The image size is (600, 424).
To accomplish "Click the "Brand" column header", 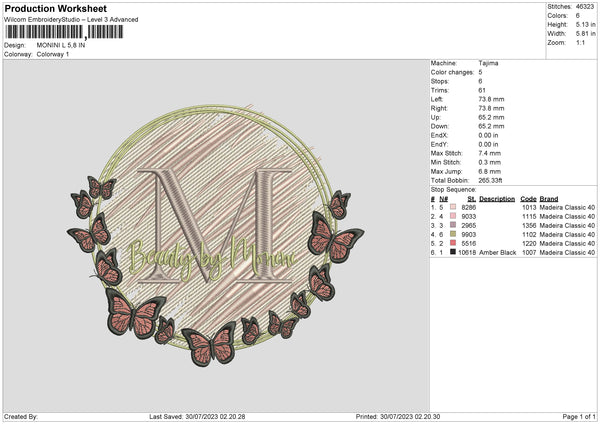I will tap(549, 199).
